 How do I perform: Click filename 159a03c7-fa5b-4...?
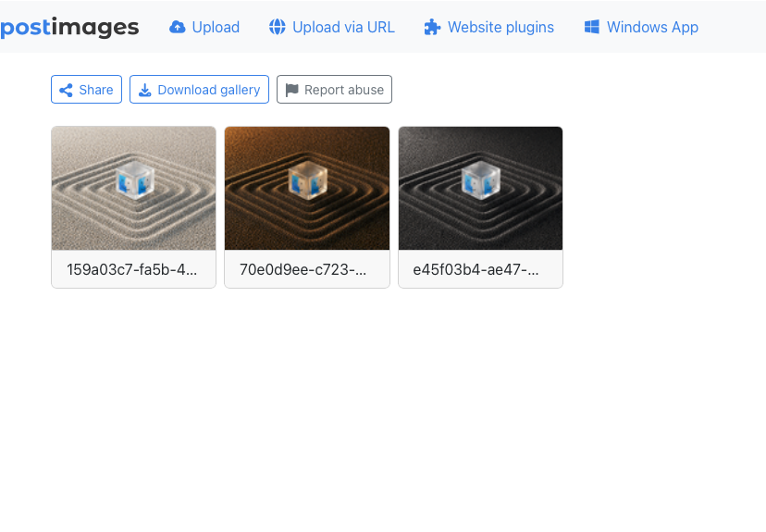(132, 269)
